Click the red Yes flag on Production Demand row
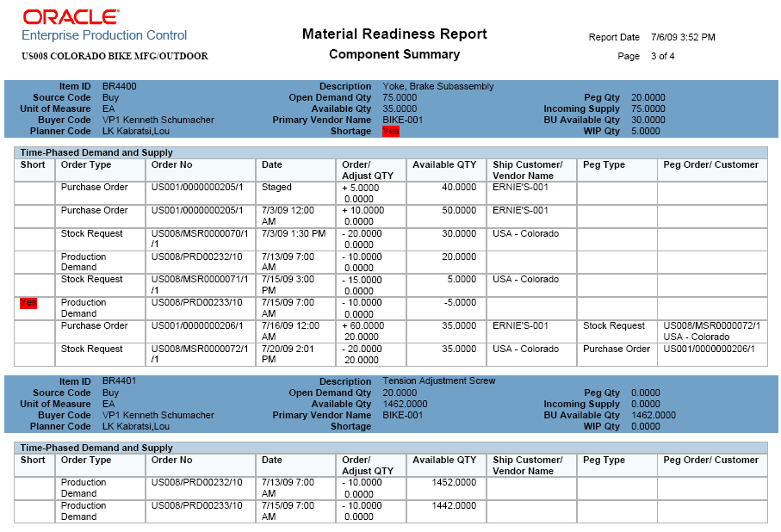The width and height of the screenshot is (781, 532). [26, 302]
